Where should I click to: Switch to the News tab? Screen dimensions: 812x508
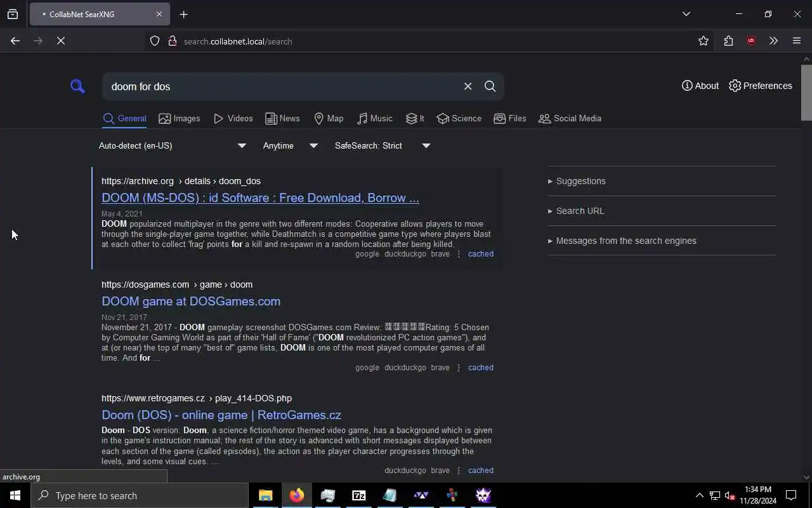click(x=282, y=119)
